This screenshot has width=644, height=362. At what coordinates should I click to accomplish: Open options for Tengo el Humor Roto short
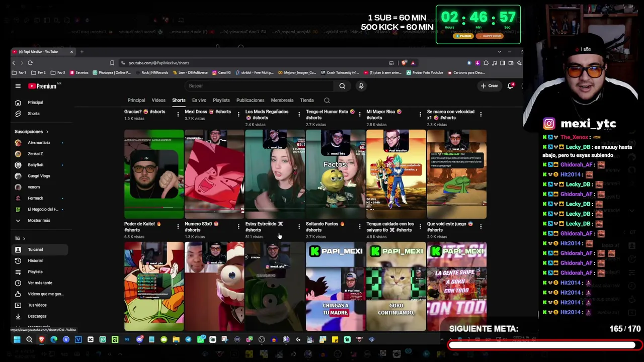point(359,115)
